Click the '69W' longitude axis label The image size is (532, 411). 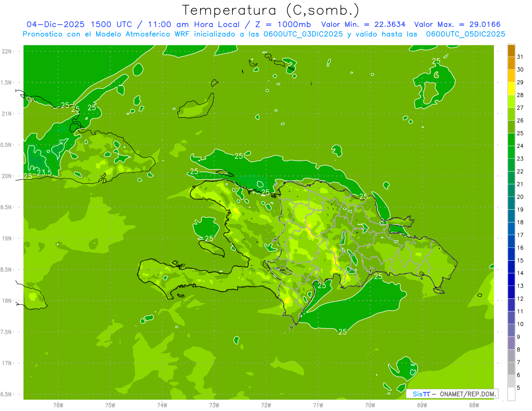tap(422, 405)
